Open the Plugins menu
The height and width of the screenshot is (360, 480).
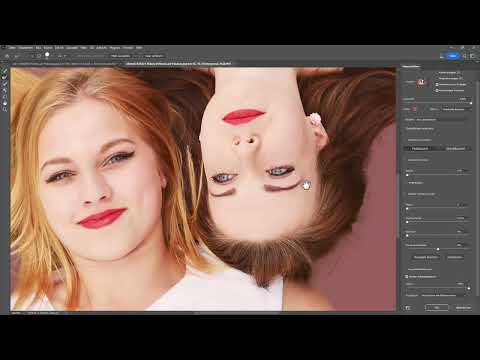tap(115, 48)
